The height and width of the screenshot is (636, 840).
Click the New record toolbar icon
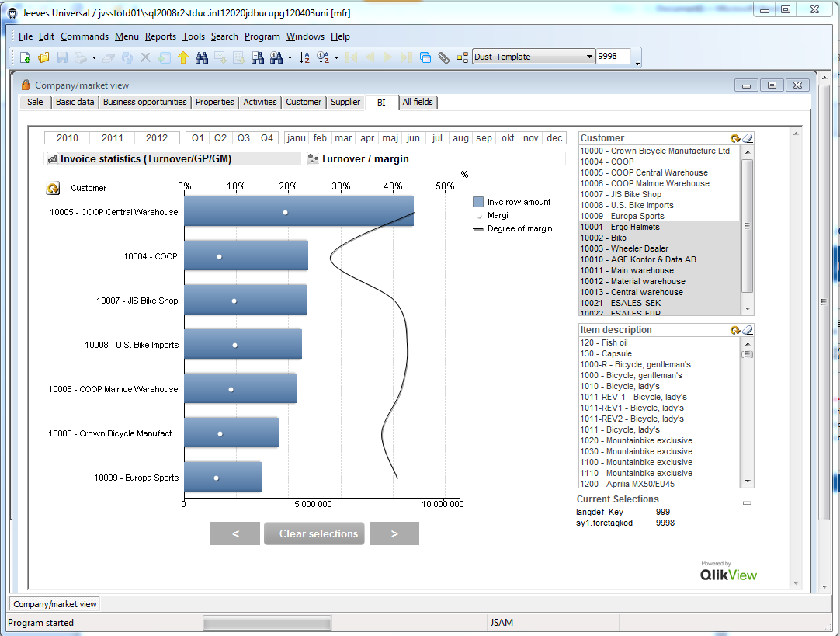25,57
